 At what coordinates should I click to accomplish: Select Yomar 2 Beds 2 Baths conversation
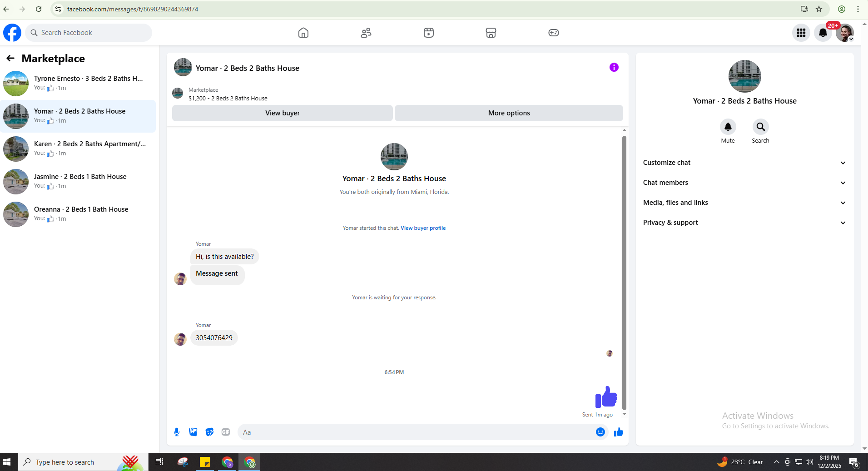pos(78,116)
